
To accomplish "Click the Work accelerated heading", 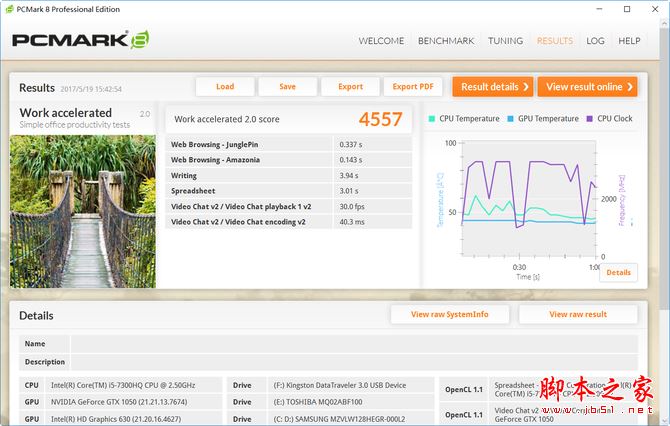I will [66, 113].
